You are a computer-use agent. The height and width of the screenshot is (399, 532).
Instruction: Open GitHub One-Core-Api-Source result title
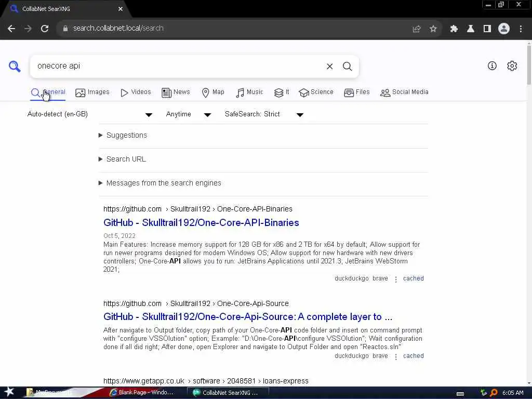click(248, 317)
